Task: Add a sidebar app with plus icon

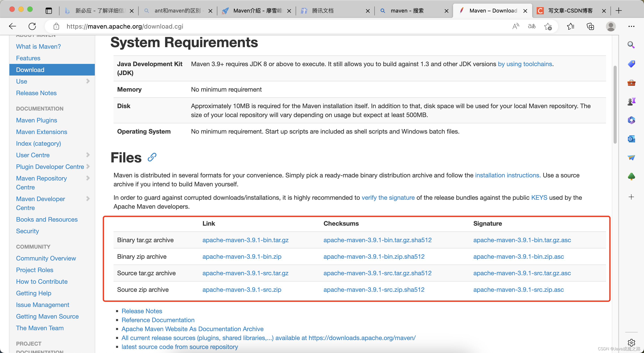Action: (631, 197)
